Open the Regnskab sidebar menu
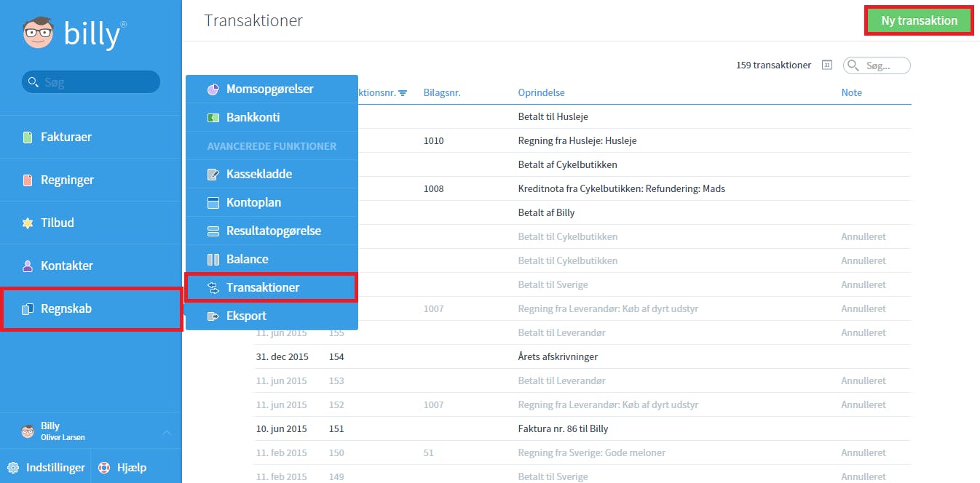This screenshot has width=980, height=483. pos(91,309)
